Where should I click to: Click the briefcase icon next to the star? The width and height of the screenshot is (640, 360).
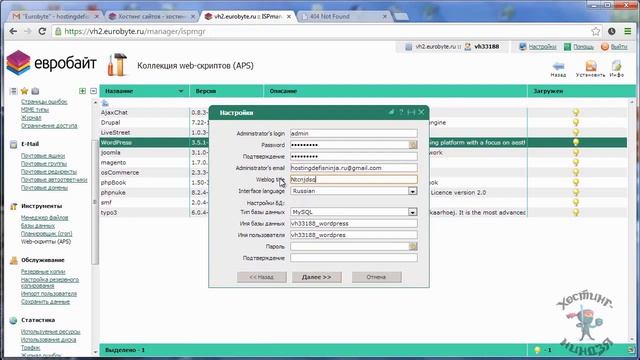coord(36,91)
